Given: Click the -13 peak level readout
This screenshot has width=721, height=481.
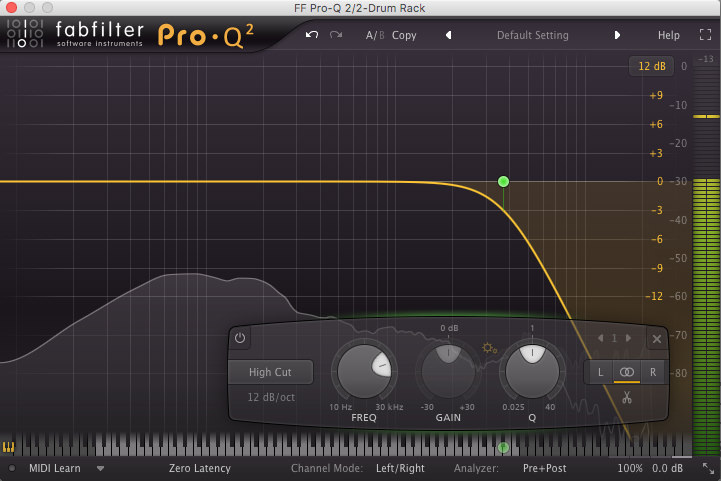Looking at the screenshot, I should tap(706, 59).
